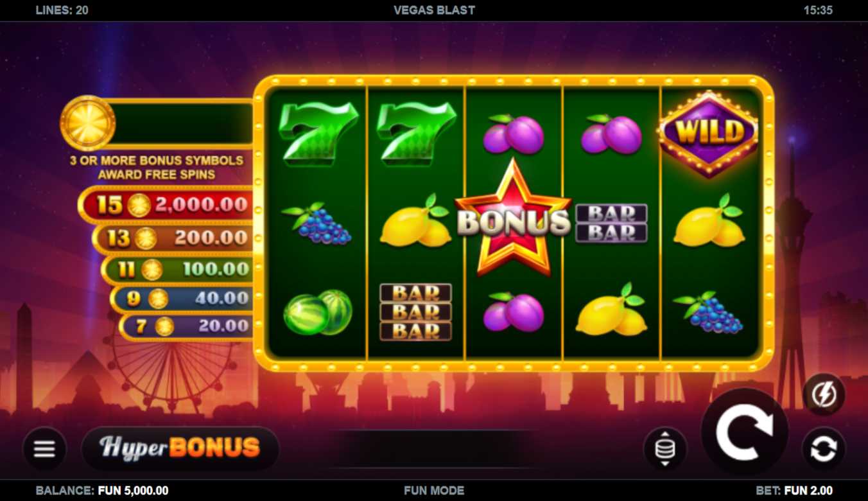
Task: Open the coin stack bet selector
Action: tap(665, 448)
